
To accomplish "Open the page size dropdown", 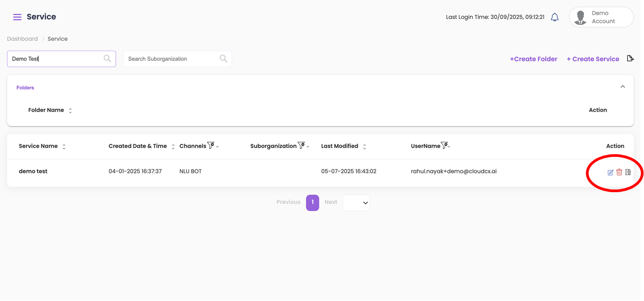I will pyautogui.click(x=356, y=202).
